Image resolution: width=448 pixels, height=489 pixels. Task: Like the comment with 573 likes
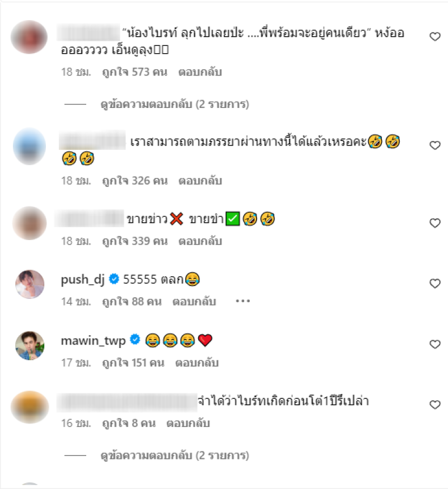[x=435, y=36]
